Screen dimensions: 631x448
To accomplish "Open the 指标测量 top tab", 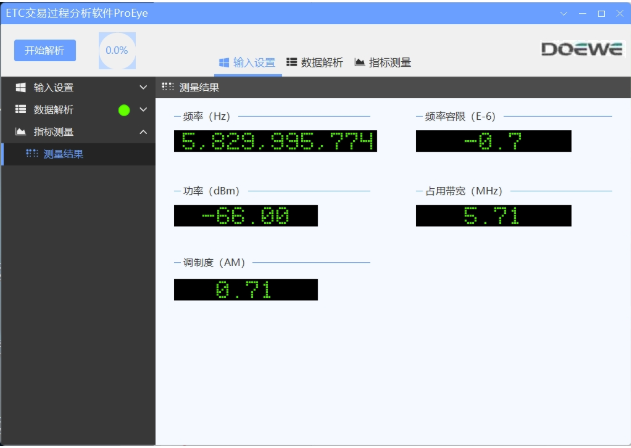I will [x=382, y=62].
